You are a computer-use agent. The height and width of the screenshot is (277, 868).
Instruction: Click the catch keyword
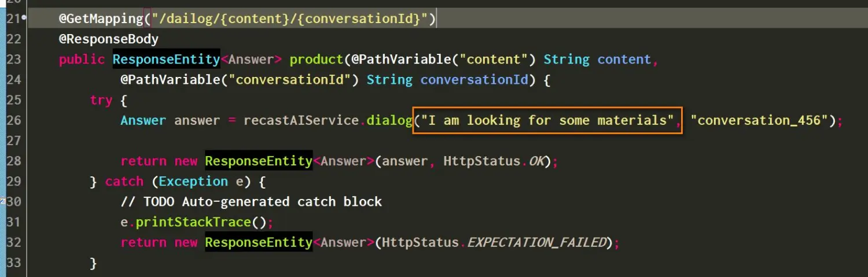click(x=124, y=182)
